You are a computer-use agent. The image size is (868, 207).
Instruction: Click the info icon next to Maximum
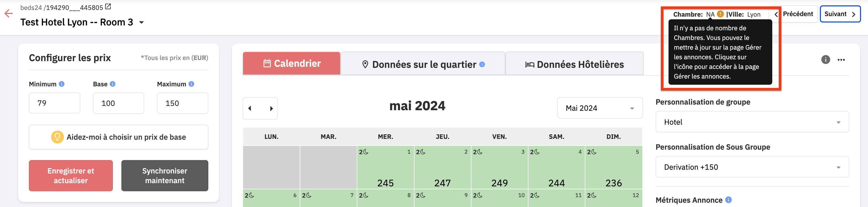(191, 84)
